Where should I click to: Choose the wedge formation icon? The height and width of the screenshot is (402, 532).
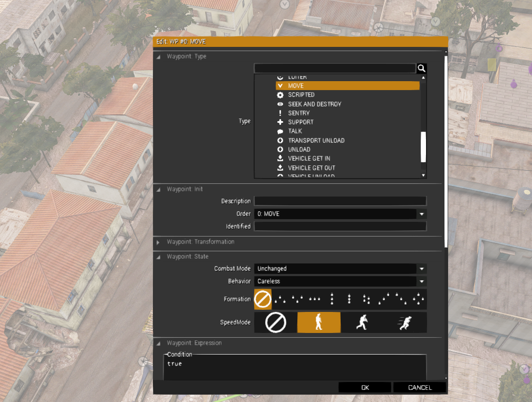[280, 299]
